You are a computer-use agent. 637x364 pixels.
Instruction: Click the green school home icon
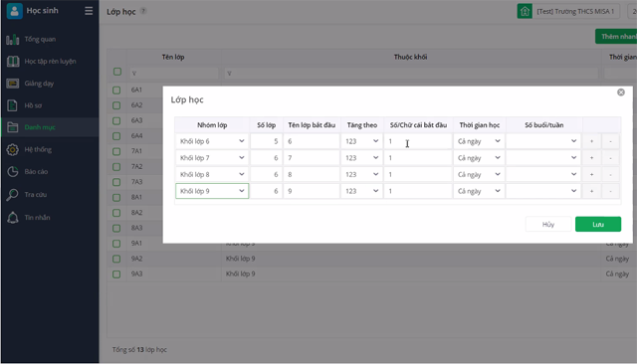[x=525, y=11]
